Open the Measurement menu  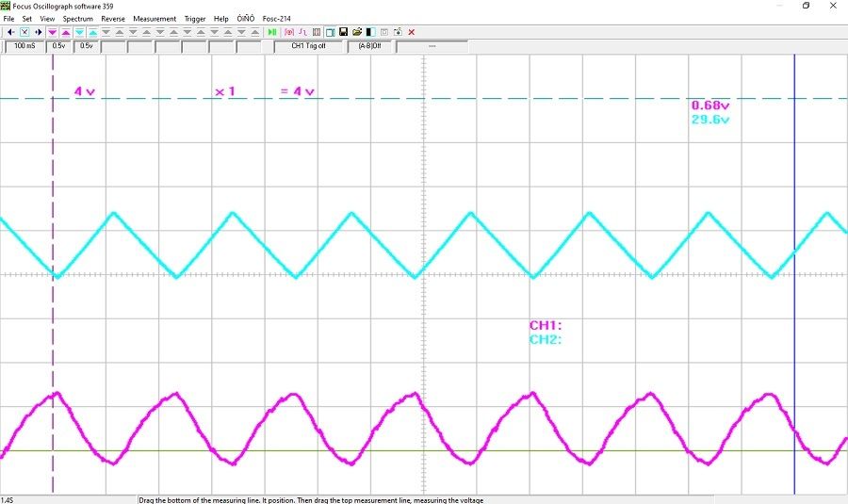tap(155, 19)
